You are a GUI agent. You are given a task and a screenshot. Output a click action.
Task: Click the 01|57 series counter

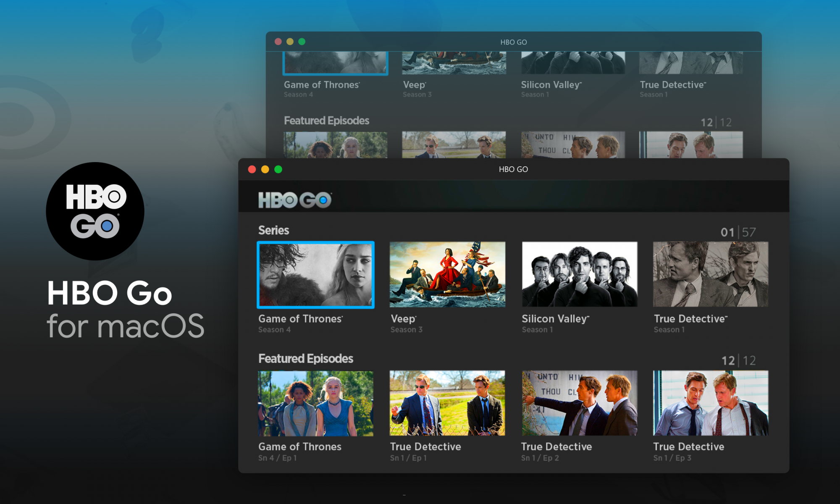[738, 232]
